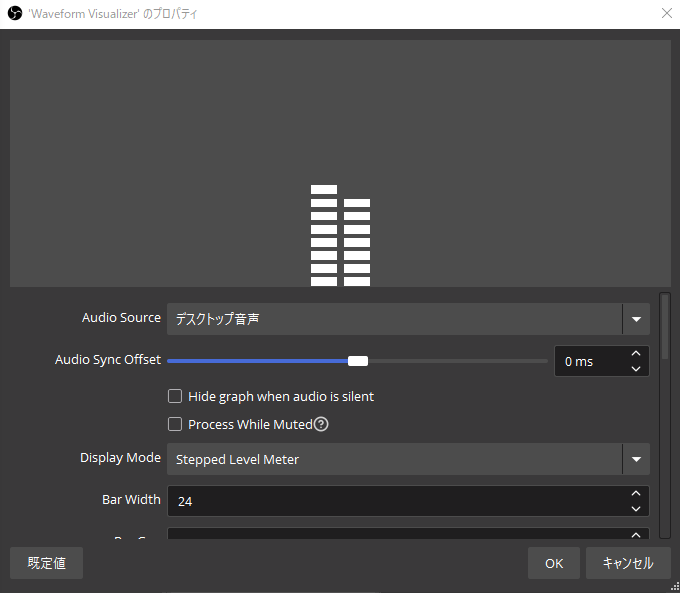The width and height of the screenshot is (680, 593).
Task: Click the Process While Muted help icon
Action: click(321, 424)
